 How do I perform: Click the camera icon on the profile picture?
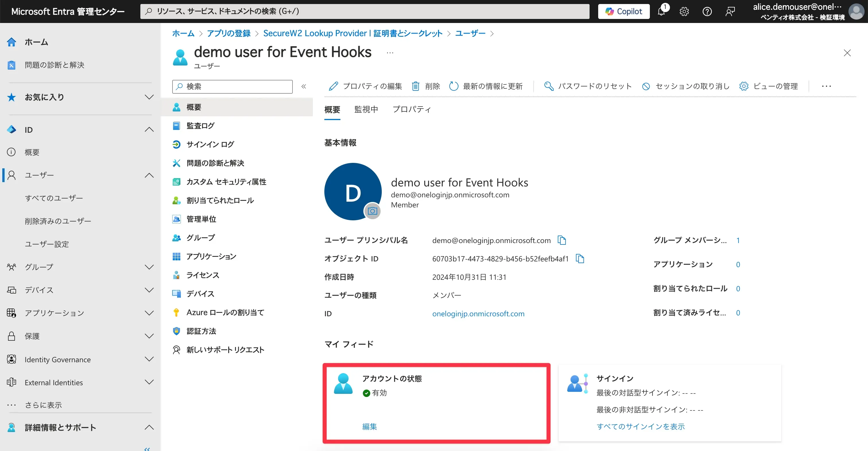point(372,211)
